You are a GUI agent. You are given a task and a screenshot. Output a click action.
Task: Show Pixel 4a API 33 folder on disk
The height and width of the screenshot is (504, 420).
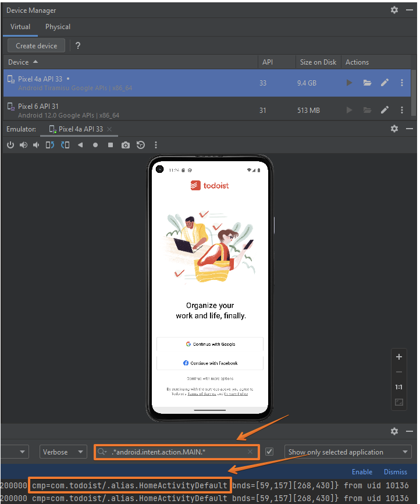pos(367,83)
